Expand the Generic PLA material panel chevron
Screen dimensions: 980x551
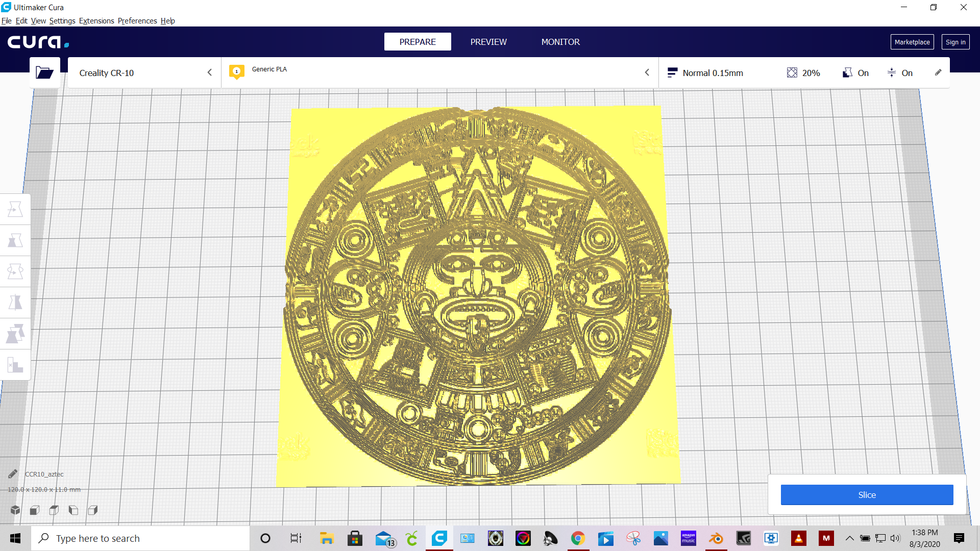(647, 72)
